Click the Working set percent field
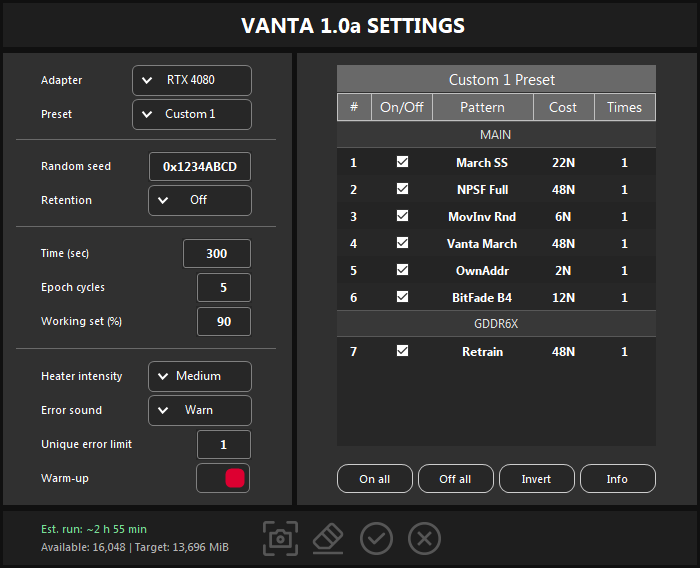Screen dimensions: 700x568 [224, 322]
